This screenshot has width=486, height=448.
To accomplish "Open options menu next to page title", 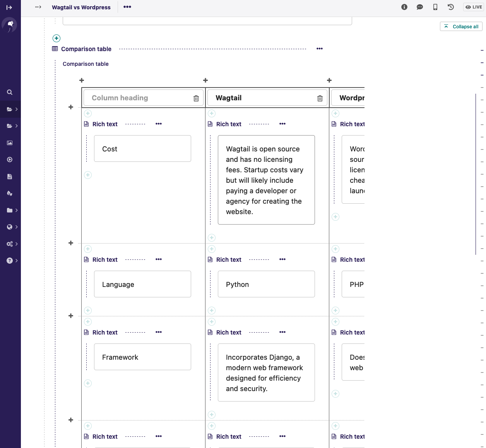I will coord(127,7).
